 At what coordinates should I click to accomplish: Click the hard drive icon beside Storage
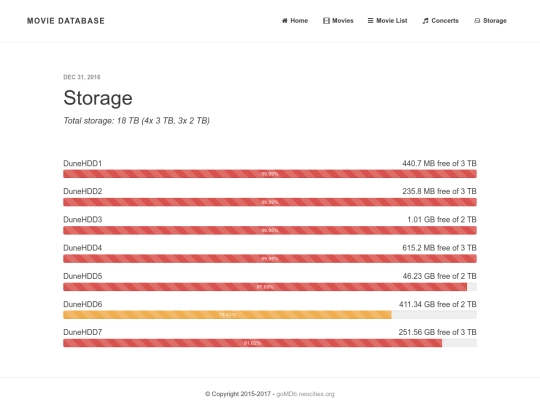pos(477,21)
